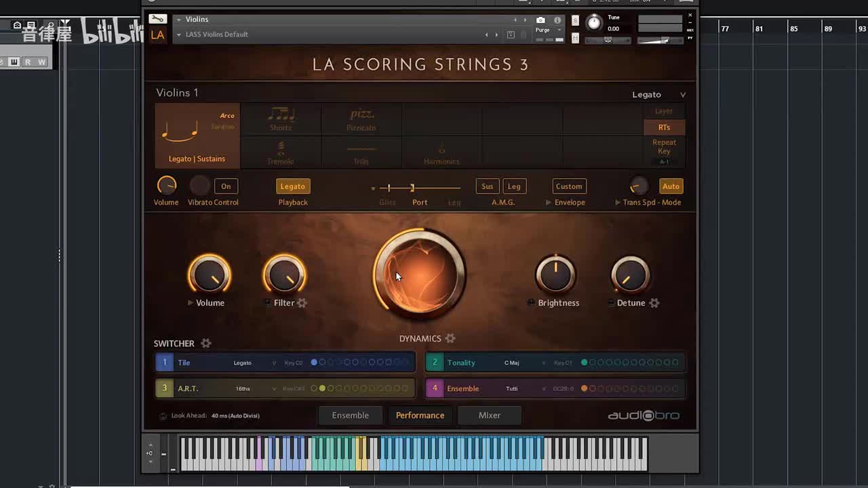The width and height of the screenshot is (868, 488).
Task: Select the Pizzicato articulation icon
Action: tap(361, 113)
